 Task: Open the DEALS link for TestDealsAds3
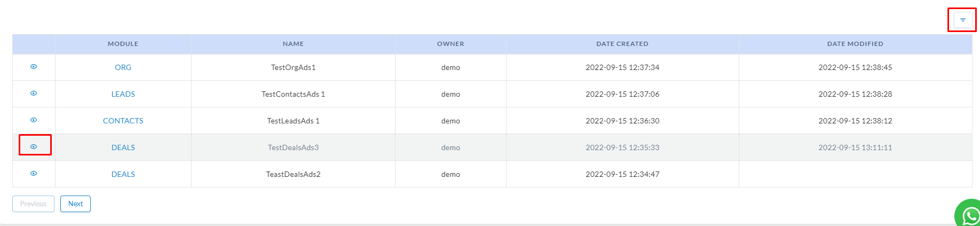tap(123, 147)
